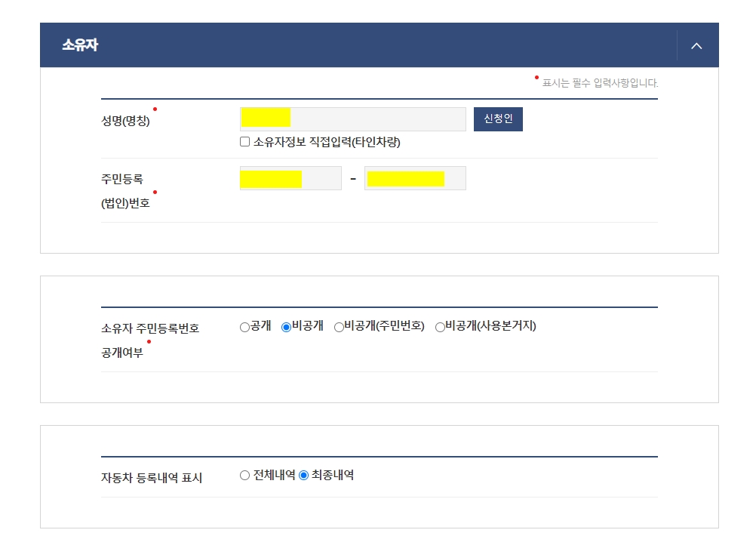
Task: Click the 필수 입력사항 notice text
Action: [600, 83]
